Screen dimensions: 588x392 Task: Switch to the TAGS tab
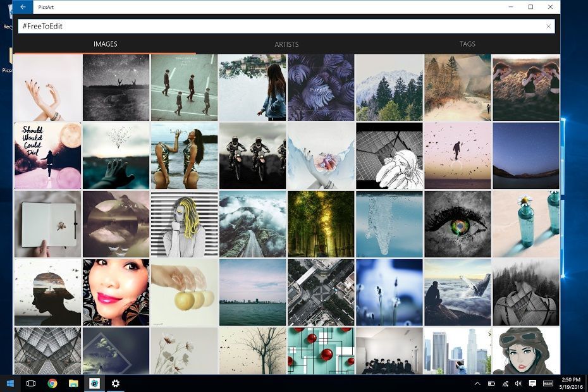[467, 44]
